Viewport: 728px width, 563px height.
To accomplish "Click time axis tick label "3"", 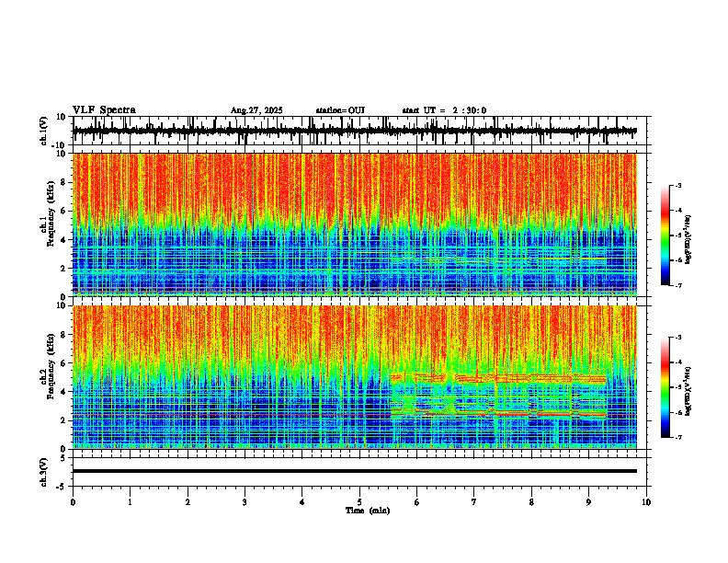I will coord(245,502).
